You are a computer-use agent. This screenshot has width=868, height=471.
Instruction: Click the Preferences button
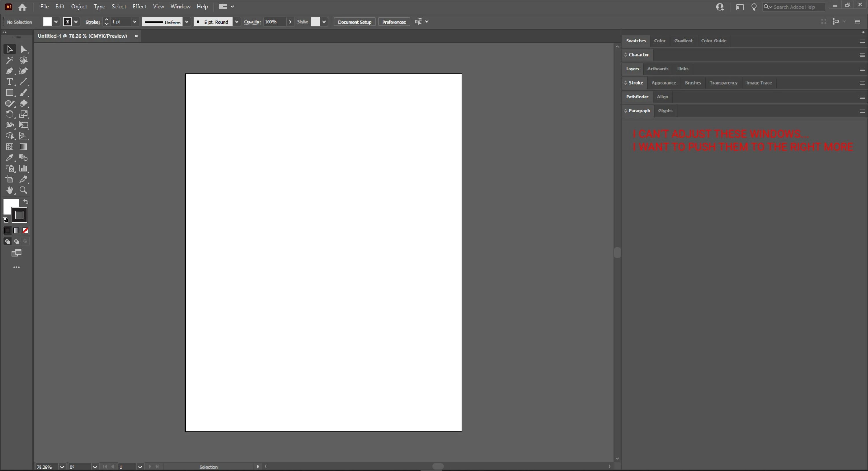pyautogui.click(x=394, y=22)
